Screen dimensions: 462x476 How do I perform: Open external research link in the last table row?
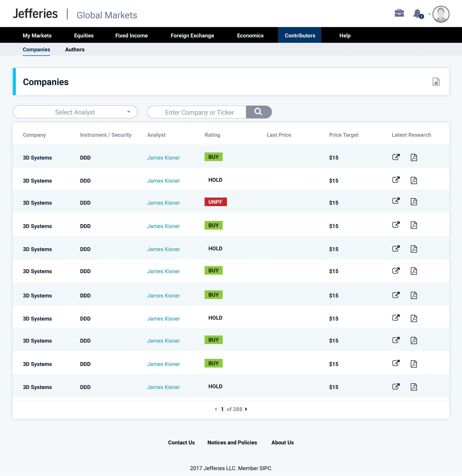(396, 386)
